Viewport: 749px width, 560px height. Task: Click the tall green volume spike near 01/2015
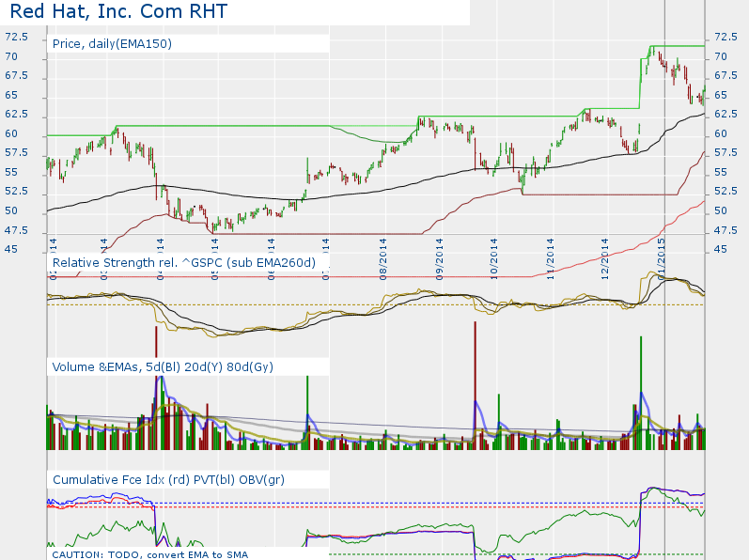tap(641, 393)
